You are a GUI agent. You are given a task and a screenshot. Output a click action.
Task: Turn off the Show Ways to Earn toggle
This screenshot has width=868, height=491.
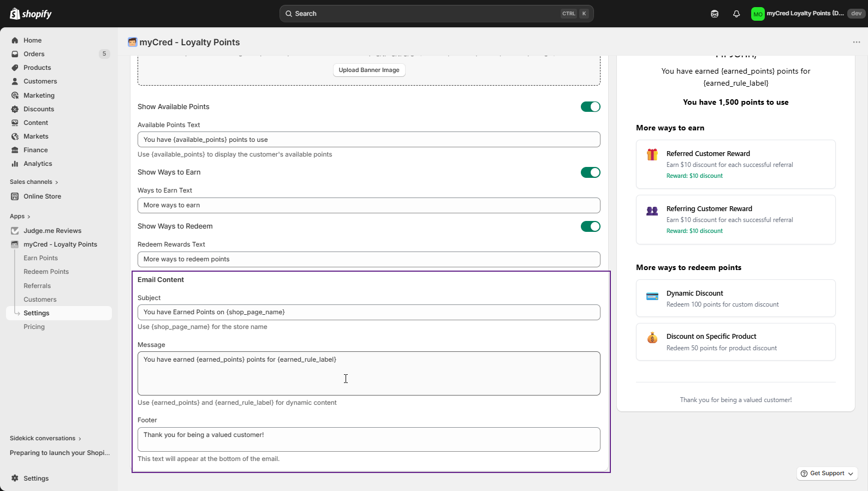point(590,172)
